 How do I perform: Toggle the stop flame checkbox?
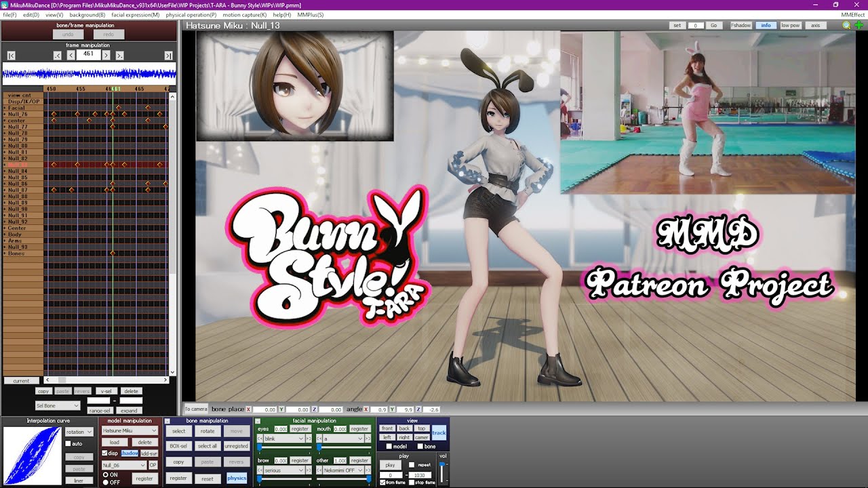(x=412, y=482)
